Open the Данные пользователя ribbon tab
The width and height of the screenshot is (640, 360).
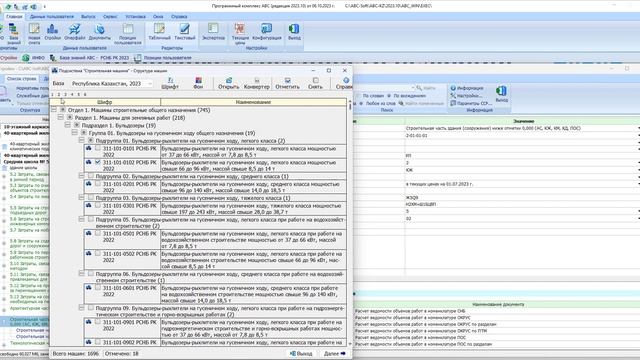tap(52, 17)
